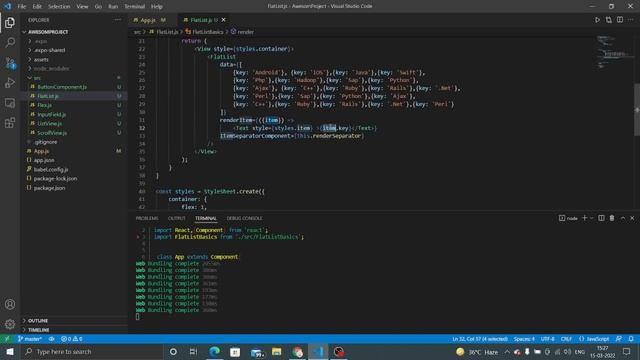
Task: Close the FlatList.js editor tab
Action: 224,20
